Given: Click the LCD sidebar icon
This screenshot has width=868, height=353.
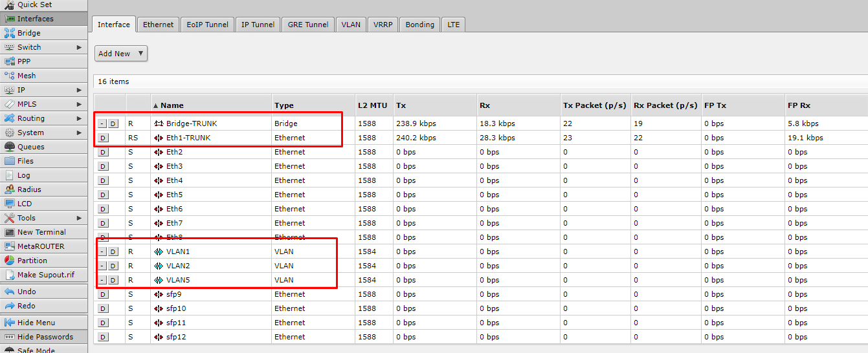Looking at the screenshot, I should tap(10, 204).
